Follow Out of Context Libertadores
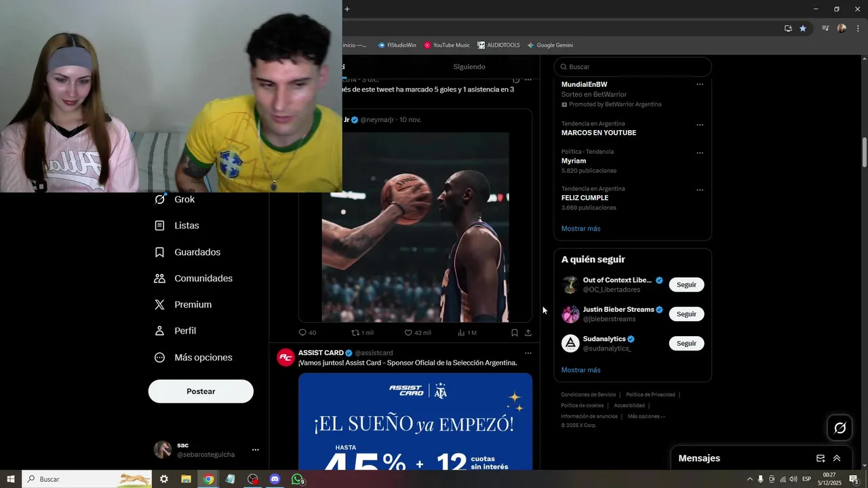This screenshot has height=488, width=868. 686,285
